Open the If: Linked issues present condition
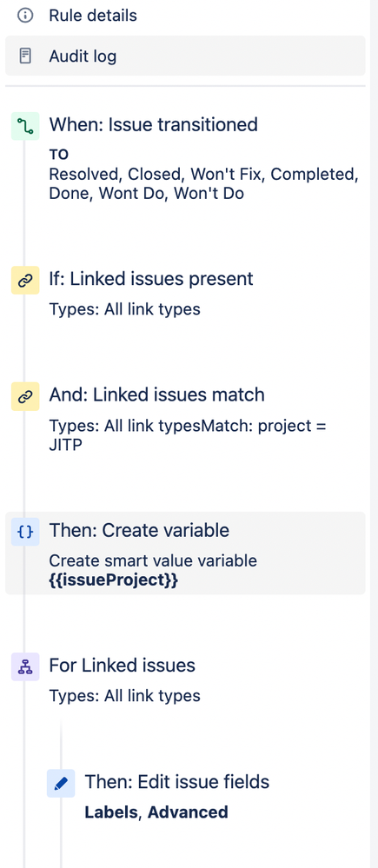The image size is (378, 868). pos(185,294)
